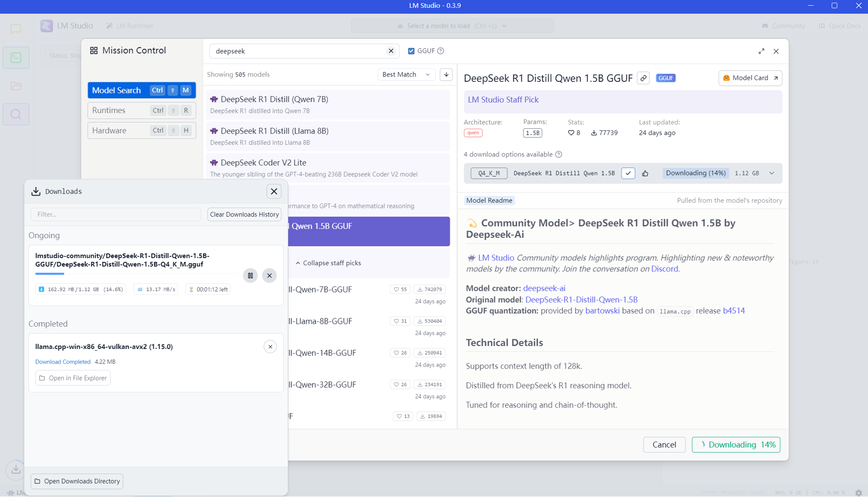Collapse staff picks list
The image size is (868, 497).
pyautogui.click(x=328, y=263)
